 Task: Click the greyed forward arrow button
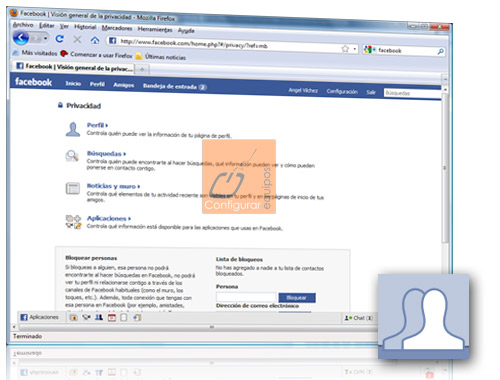tap(35, 39)
